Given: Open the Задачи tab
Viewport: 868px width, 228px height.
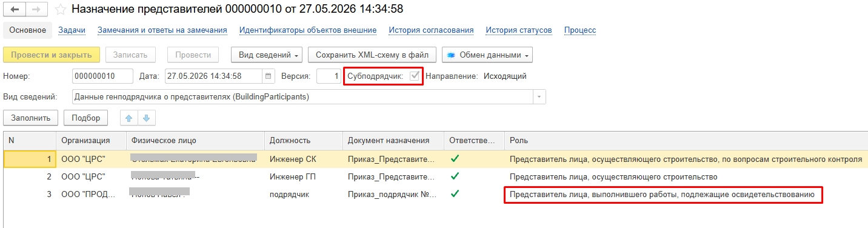Looking at the screenshot, I should point(72,30).
